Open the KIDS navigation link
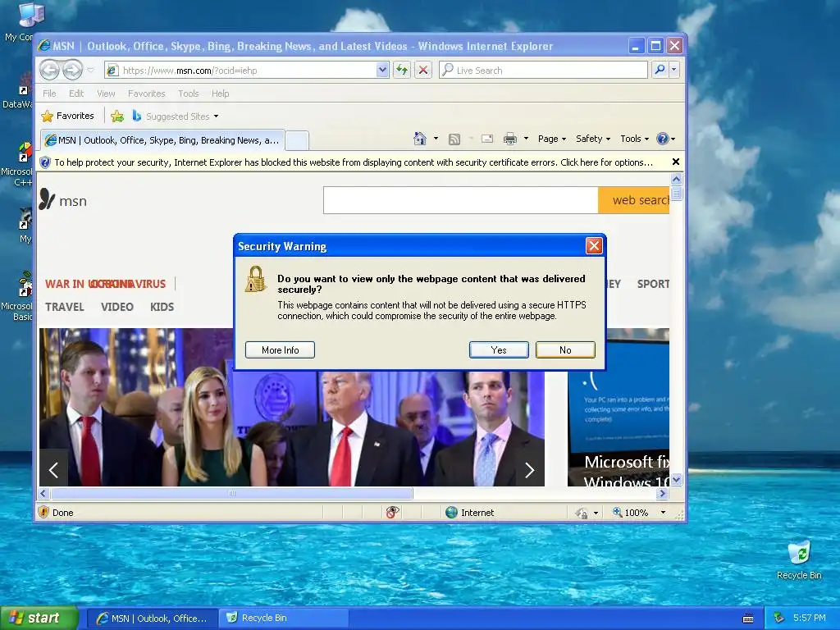Screen dimensions: 840x630 click(162, 307)
